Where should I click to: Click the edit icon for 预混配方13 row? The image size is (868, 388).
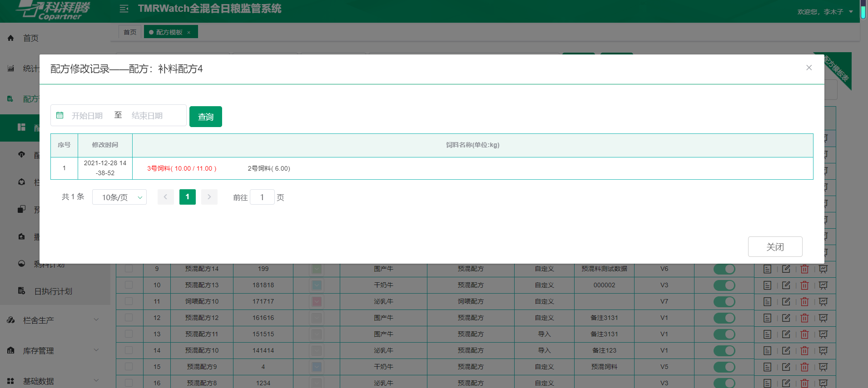pos(786,285)
